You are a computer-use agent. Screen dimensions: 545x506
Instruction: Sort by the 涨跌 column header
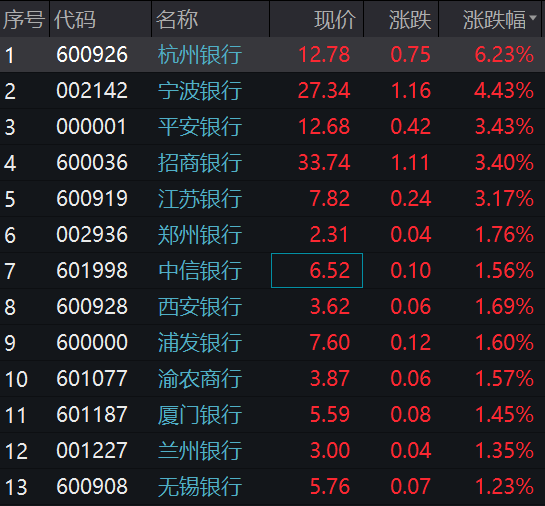click(401, 19)
